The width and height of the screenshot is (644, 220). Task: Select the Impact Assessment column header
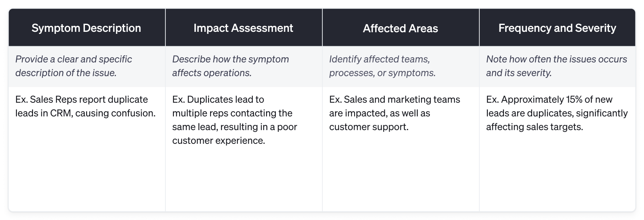point(244,28)
